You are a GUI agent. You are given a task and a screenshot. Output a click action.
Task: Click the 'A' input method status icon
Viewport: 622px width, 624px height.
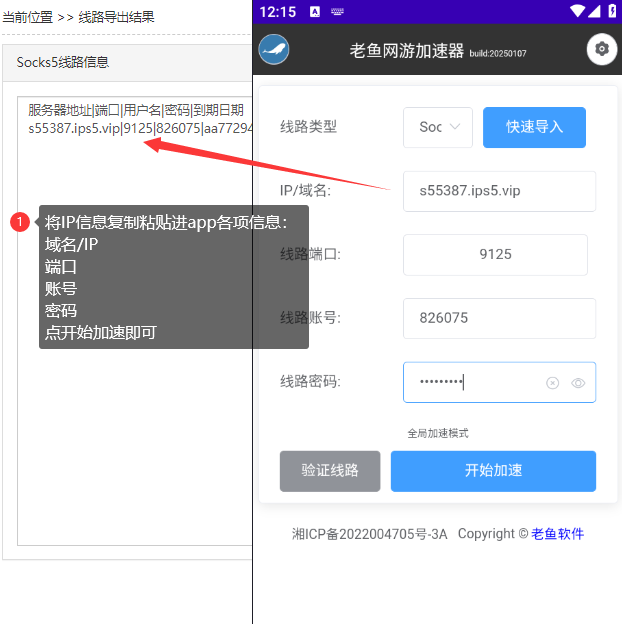tap(315, 12)
